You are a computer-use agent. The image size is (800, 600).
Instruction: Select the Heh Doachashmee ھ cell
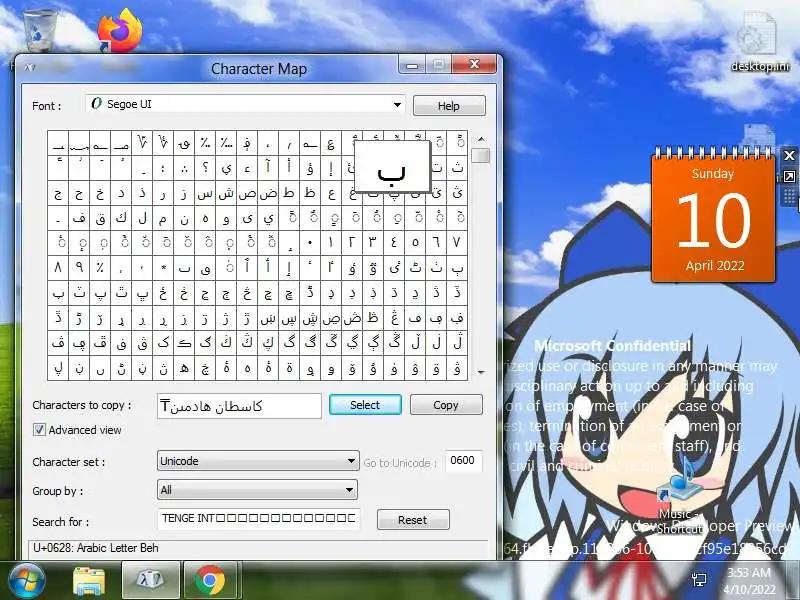pyautogui.click(x=184, y=368)
